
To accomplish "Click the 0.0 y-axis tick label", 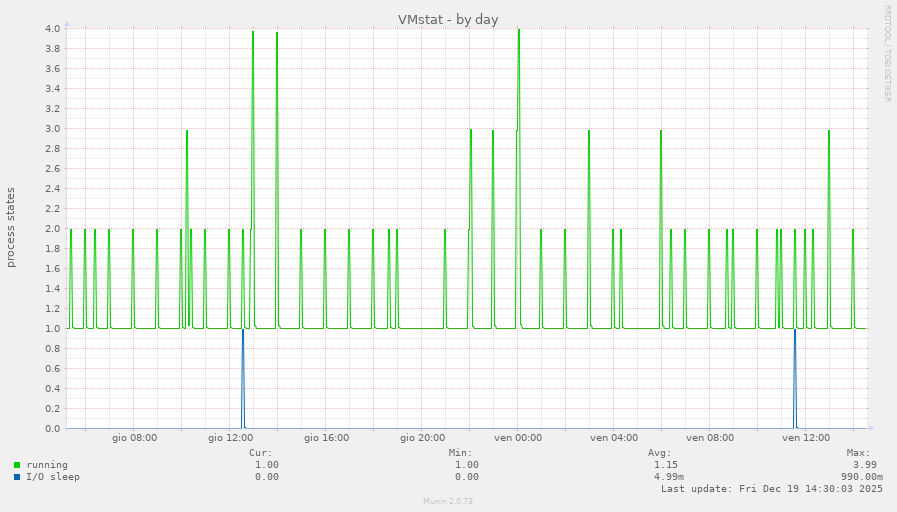I will point(53,428).
